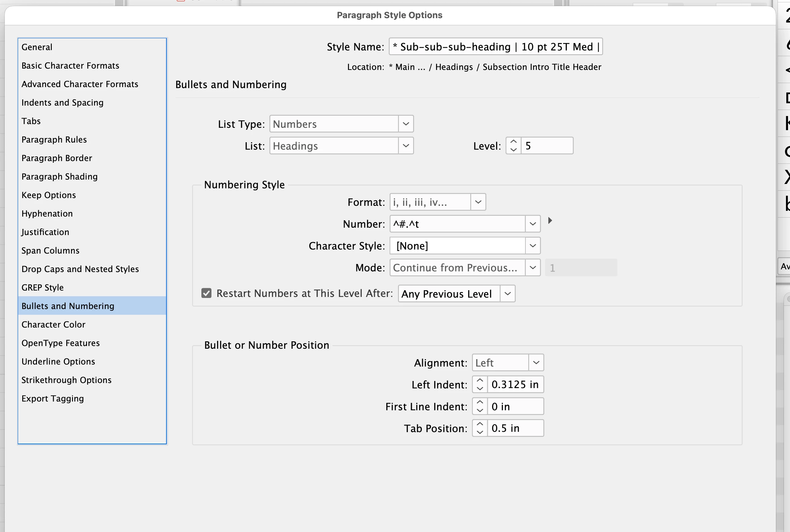The width and height of the screenshot is (790, 532).
Task: Adjust First Line Indent stepper
Action: point(480,406)
